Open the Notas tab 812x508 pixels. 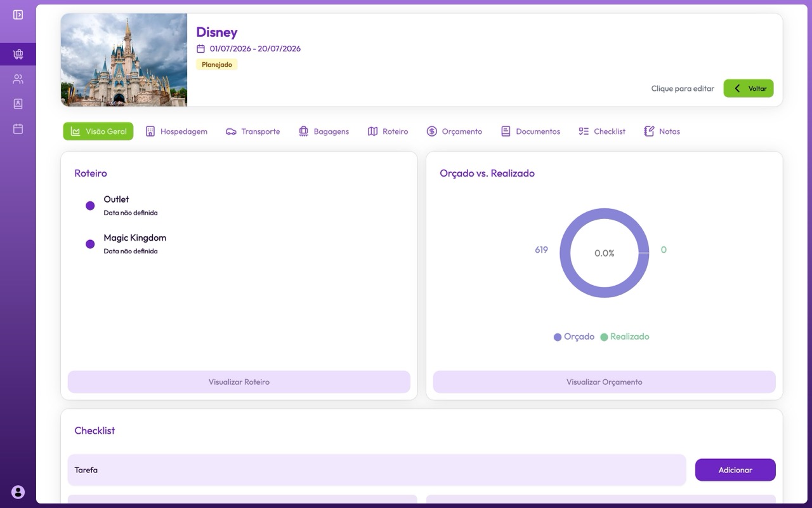(662, 131)
